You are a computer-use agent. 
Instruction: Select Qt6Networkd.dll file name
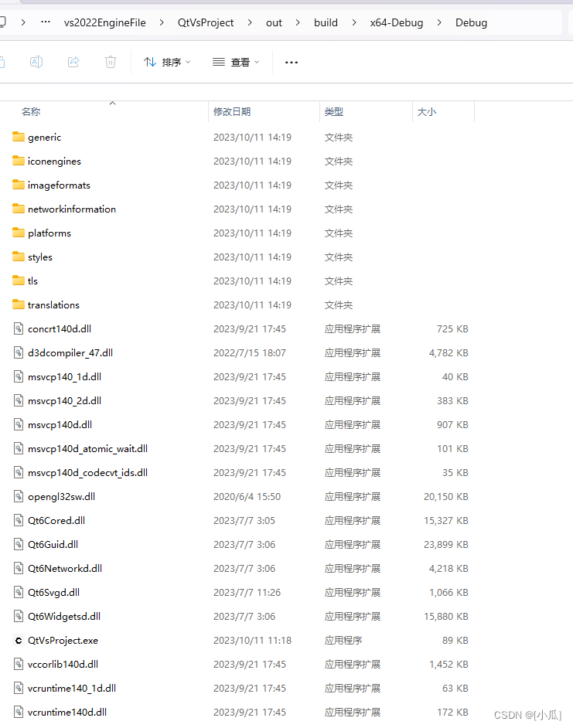pyautogui.click(x=65, y=568)
